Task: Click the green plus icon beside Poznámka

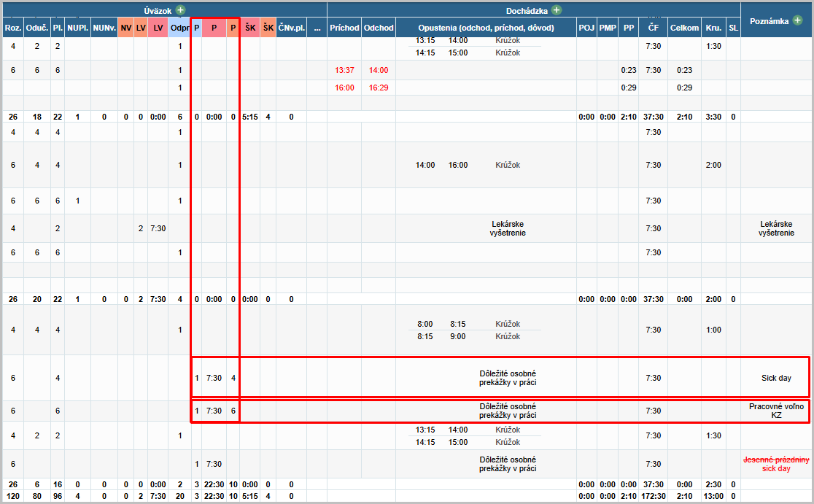Action: (799, 21)
